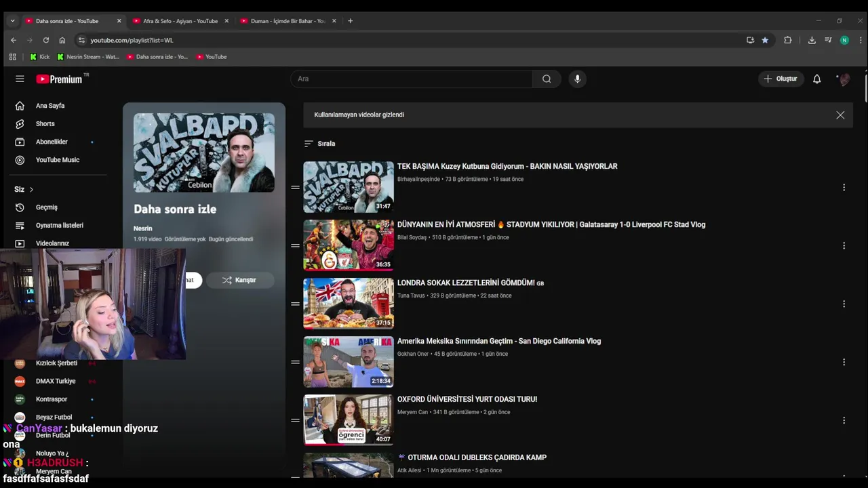Open the large Svalbard playlist cover image

point(204,152)
